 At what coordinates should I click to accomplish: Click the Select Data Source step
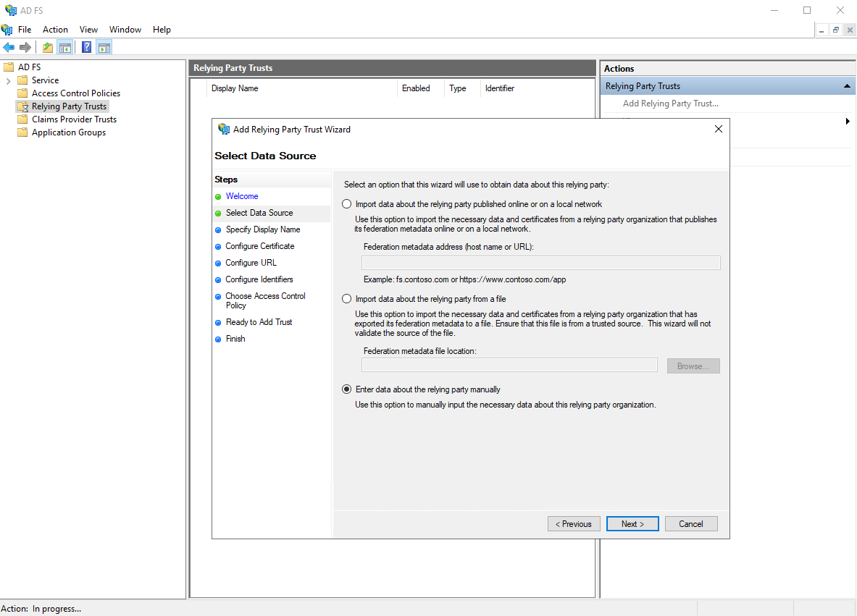[259, 213]
